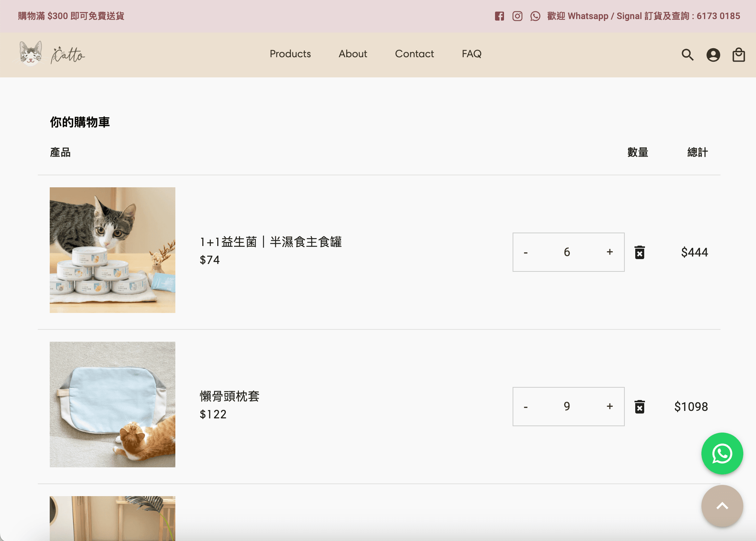Go to the About page
The image size is (756, 541).
tap(353, 54)
